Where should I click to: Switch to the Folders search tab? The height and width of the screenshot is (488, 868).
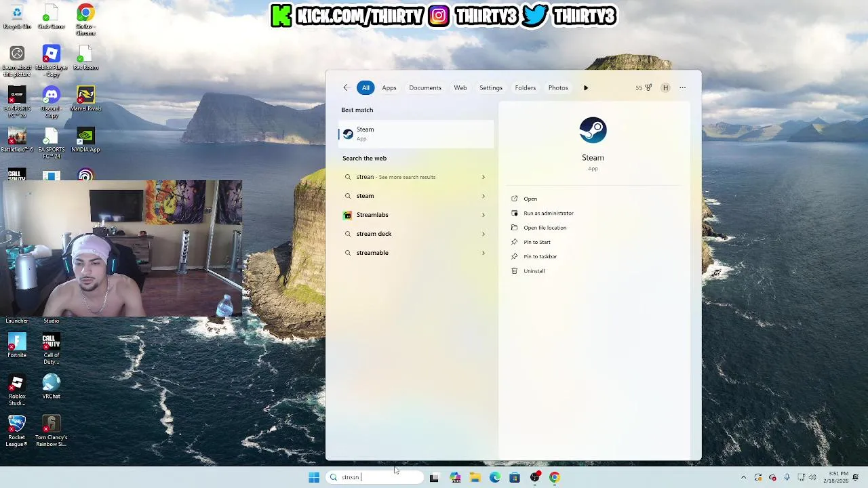click(526, 87)
